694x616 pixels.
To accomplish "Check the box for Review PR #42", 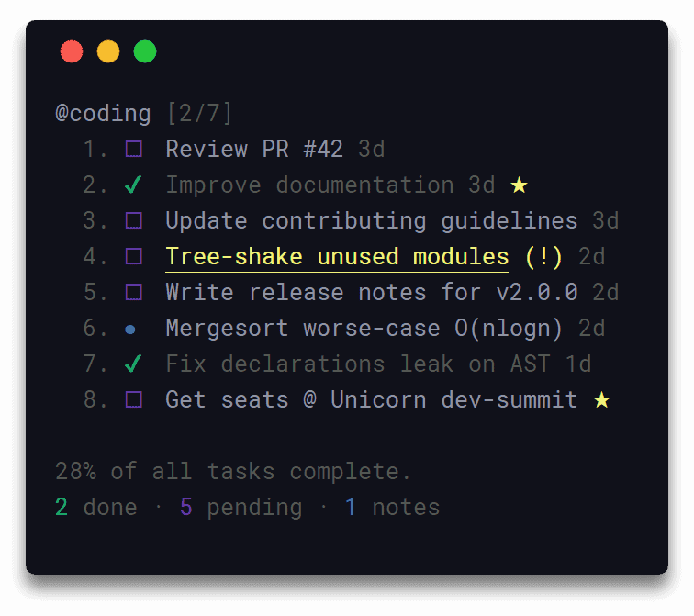I will click(134, 149).
